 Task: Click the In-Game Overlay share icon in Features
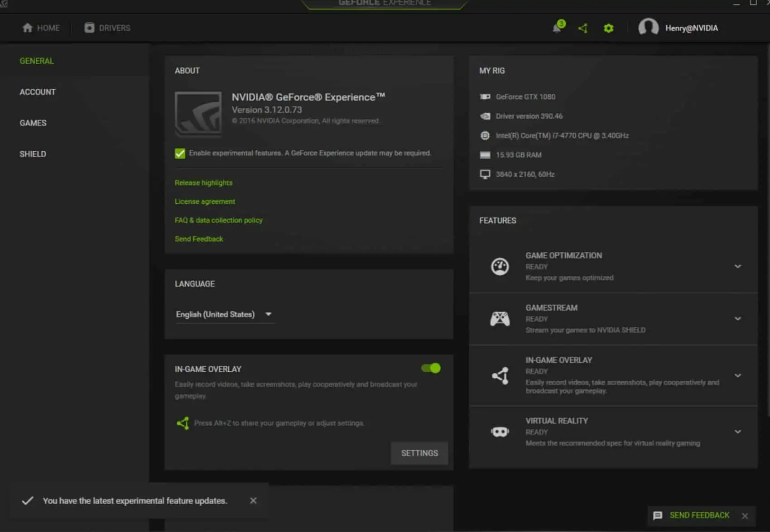(x=500, y=375)
